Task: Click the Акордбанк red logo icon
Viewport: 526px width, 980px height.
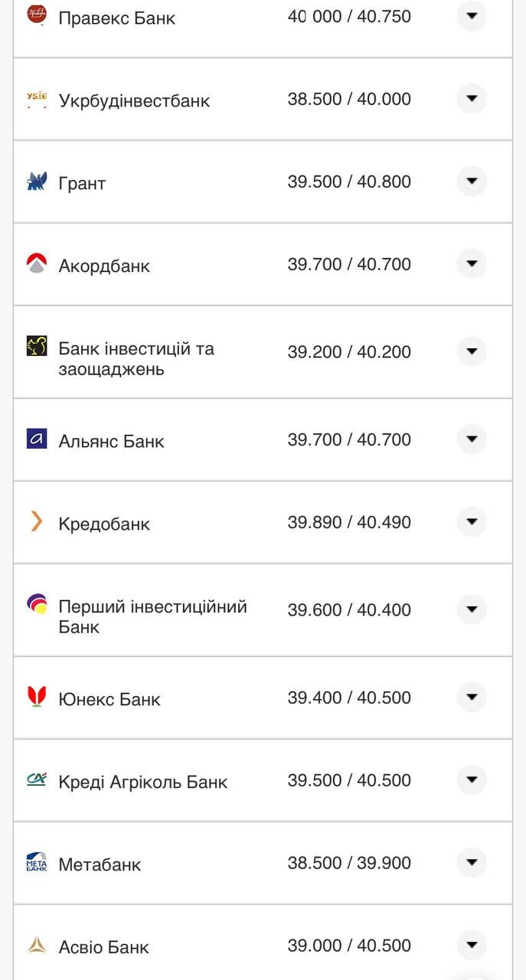Action: point(37,264)
